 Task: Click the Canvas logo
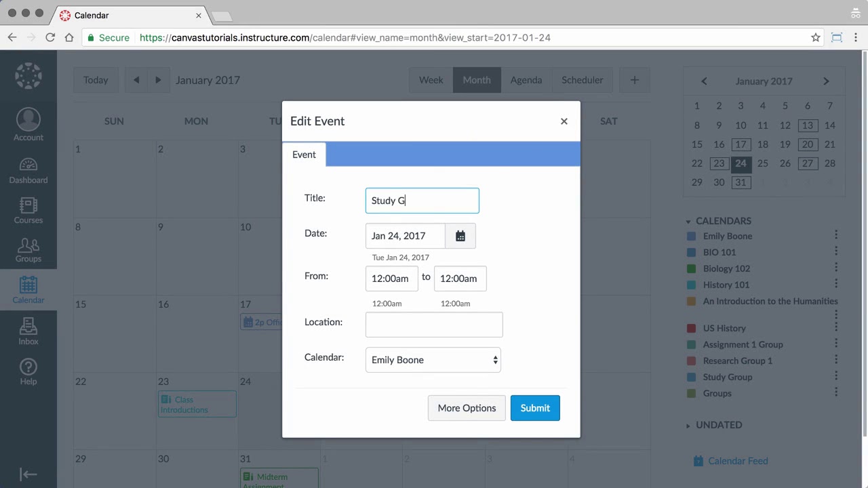point(28,75)
